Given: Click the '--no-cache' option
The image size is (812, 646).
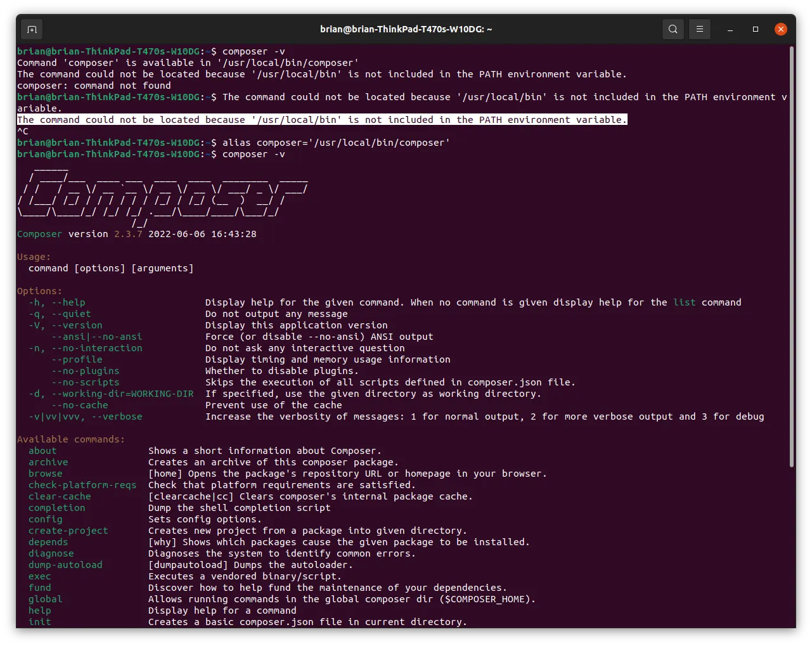Looking at the screenshot, I should pos(80,405).
